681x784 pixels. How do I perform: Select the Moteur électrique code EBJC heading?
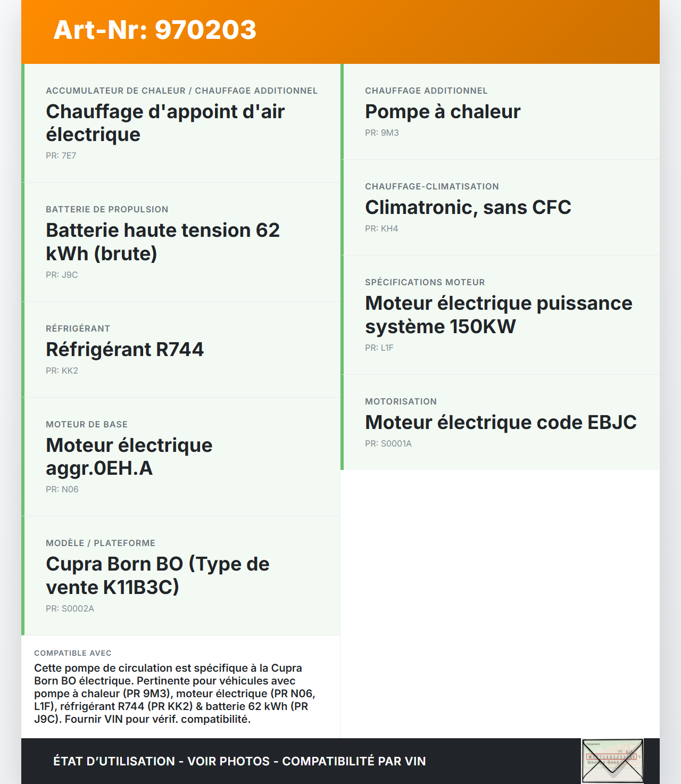click(x=501, y=422)
